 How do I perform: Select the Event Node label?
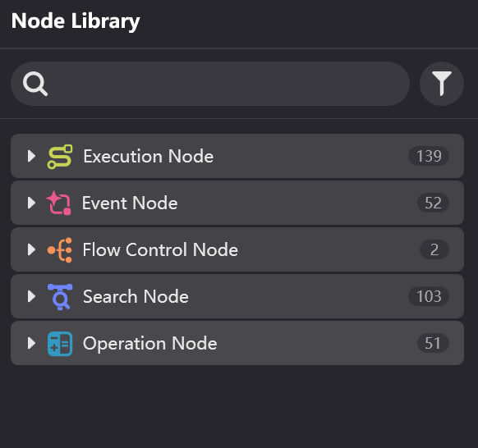point(130,203)
